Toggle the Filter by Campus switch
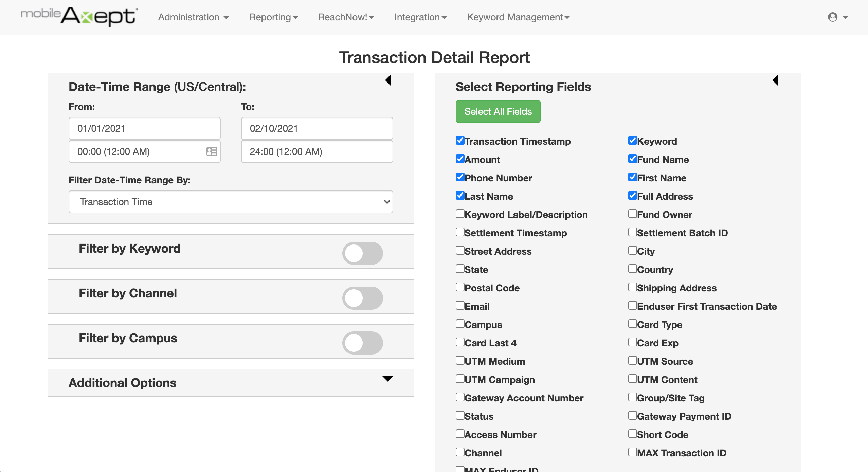 (362, 343)
